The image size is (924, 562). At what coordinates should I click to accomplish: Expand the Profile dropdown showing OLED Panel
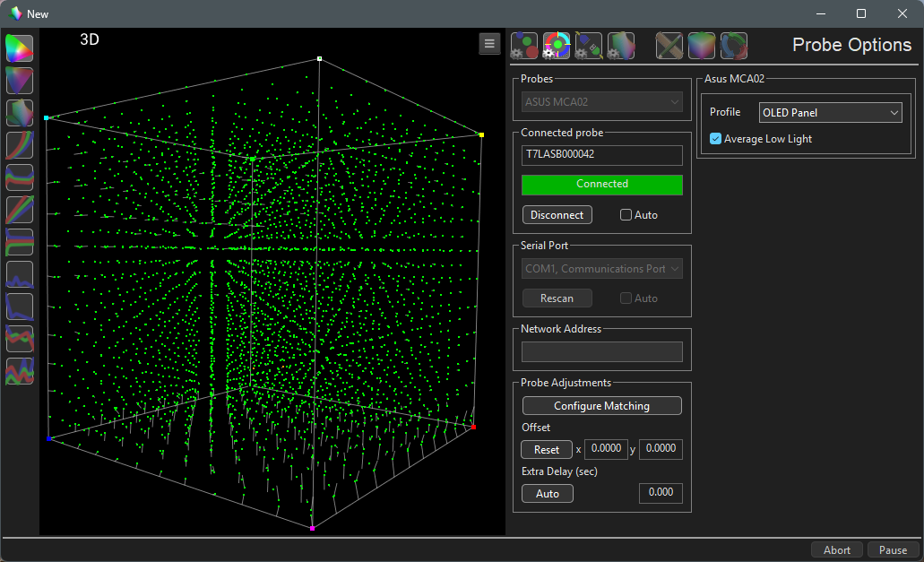[830, 113]
